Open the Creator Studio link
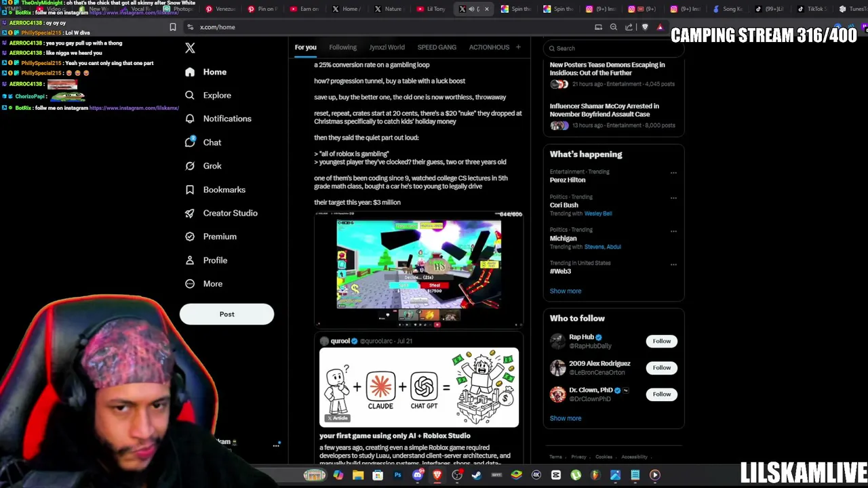868x488 pixels. pos(230,213)
